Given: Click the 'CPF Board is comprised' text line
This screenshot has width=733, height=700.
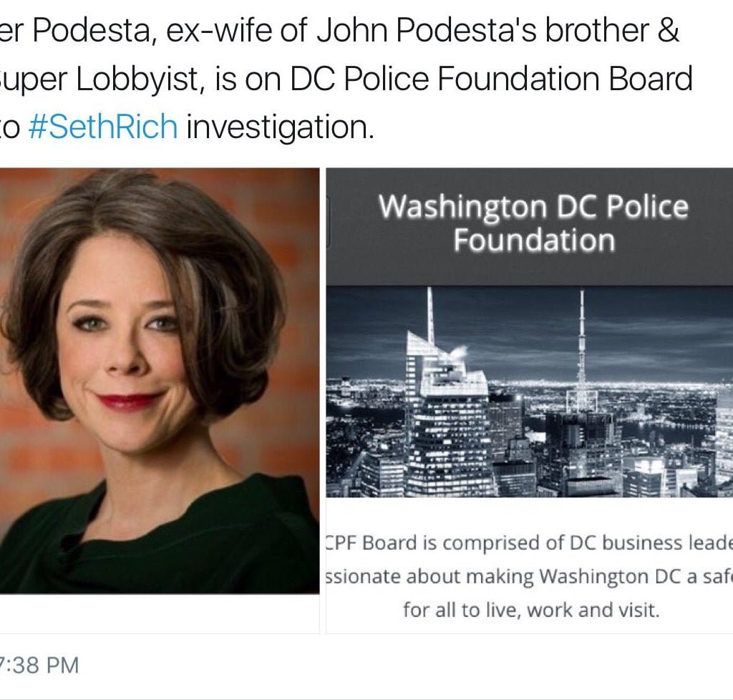Looking at the screenshot, I should [529, 543].
